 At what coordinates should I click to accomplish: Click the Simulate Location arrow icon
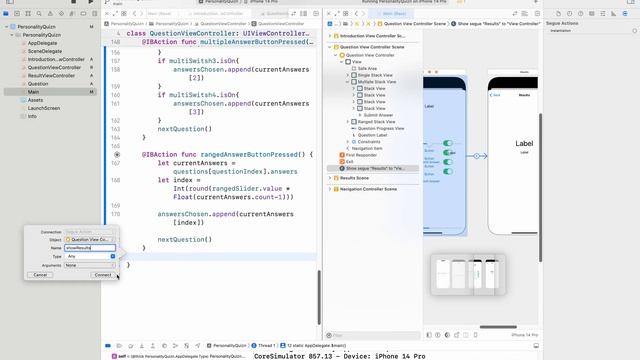point(198,346)
